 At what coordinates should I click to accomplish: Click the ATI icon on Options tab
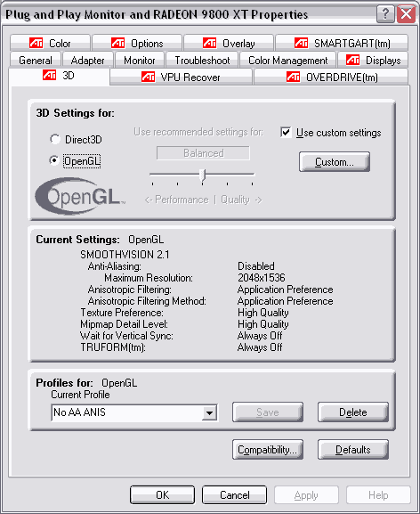click(x=117, y=43)
